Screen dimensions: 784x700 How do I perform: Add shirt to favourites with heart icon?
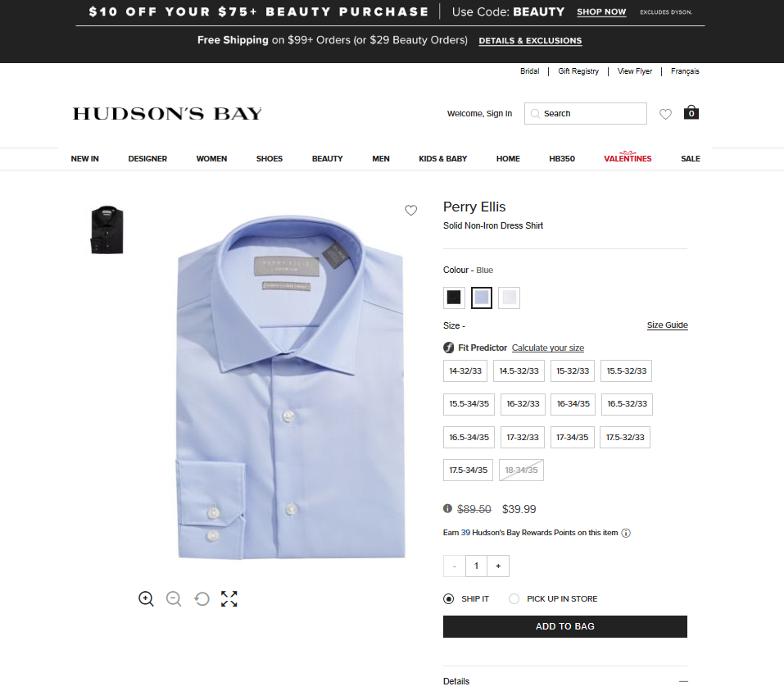point(410,210)
